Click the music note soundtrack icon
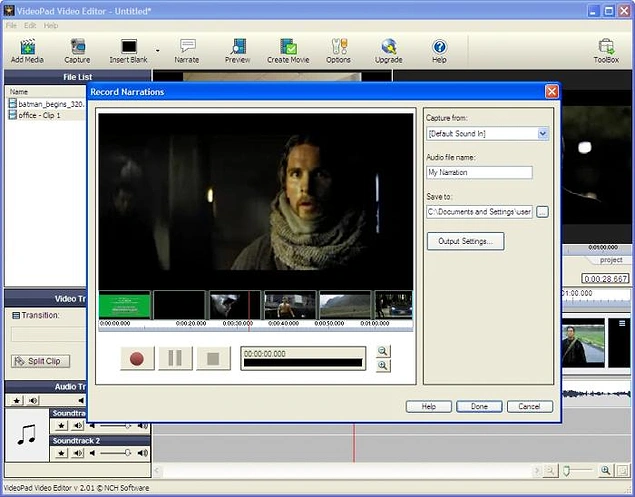Screen dimensions: 635x497 click(27, 435)
